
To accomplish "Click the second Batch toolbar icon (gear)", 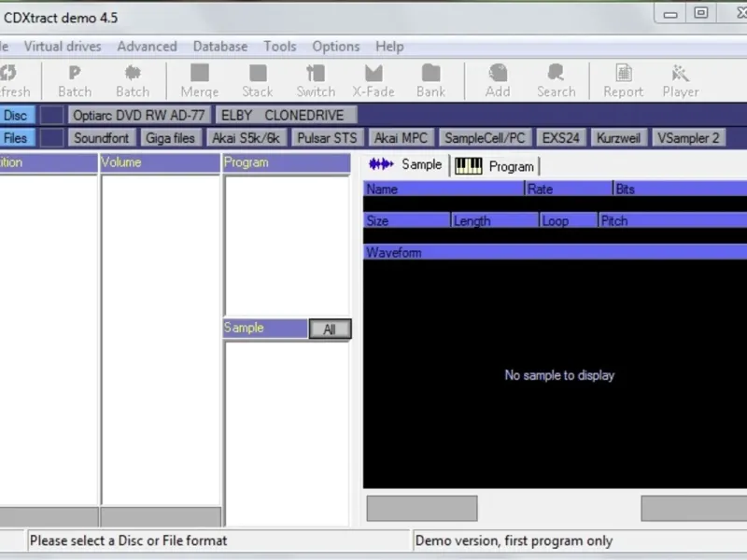I will click(x=133, y=81).
